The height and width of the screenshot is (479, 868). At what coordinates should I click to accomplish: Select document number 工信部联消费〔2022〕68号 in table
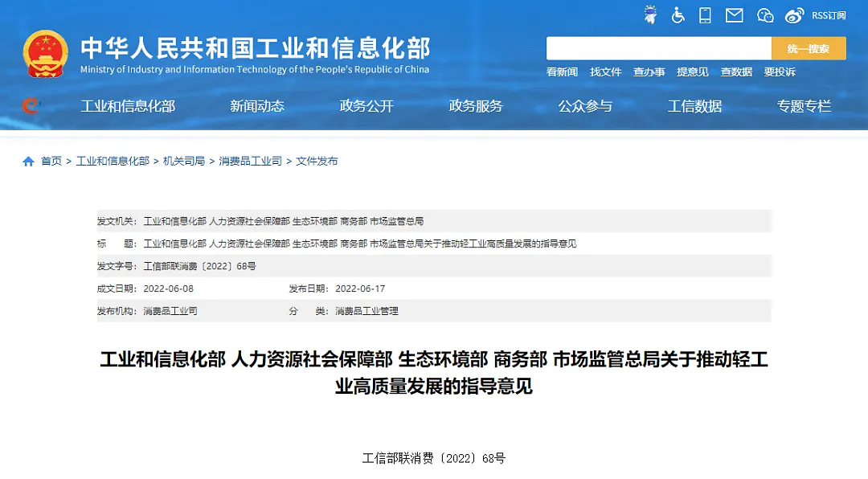point(200,266)
